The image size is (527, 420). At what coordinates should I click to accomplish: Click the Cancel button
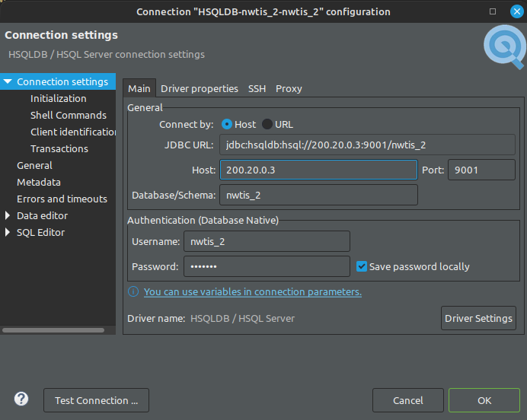(x=408, y=400)
